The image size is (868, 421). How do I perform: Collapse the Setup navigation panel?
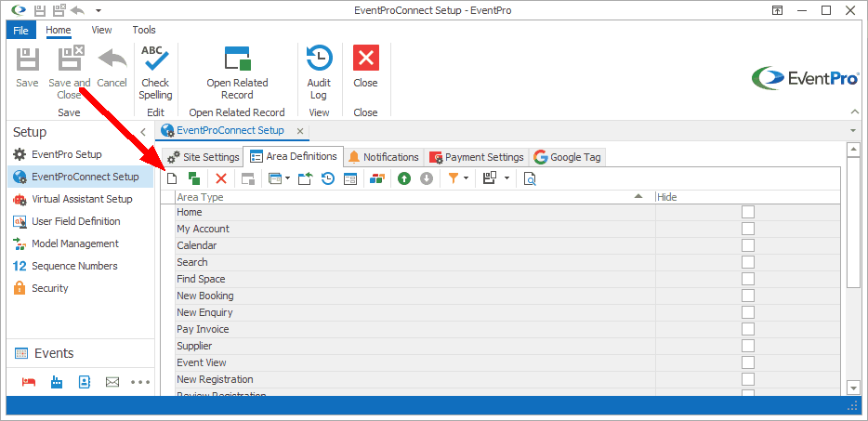(143, 132)
